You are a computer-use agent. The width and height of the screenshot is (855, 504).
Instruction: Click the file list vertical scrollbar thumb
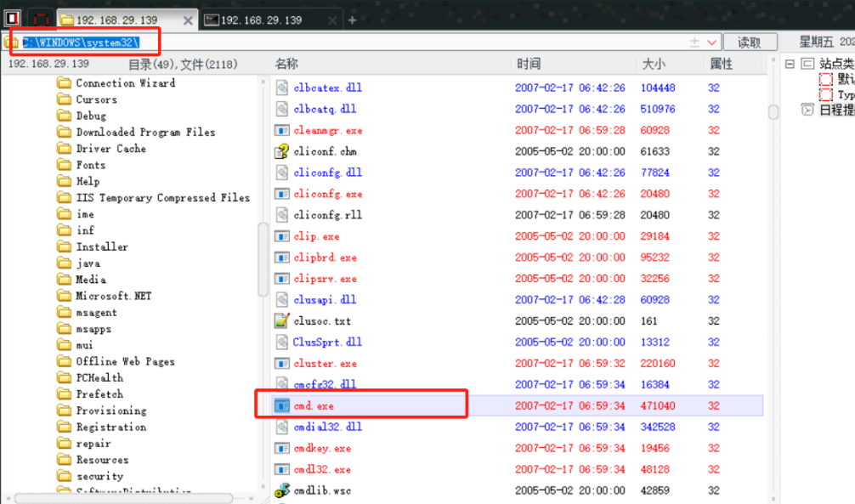click(x=773, y=112)
